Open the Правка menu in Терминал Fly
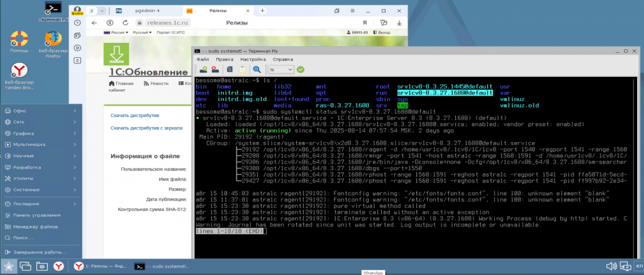This screenshot has height=275, width=644. [225, 59]
